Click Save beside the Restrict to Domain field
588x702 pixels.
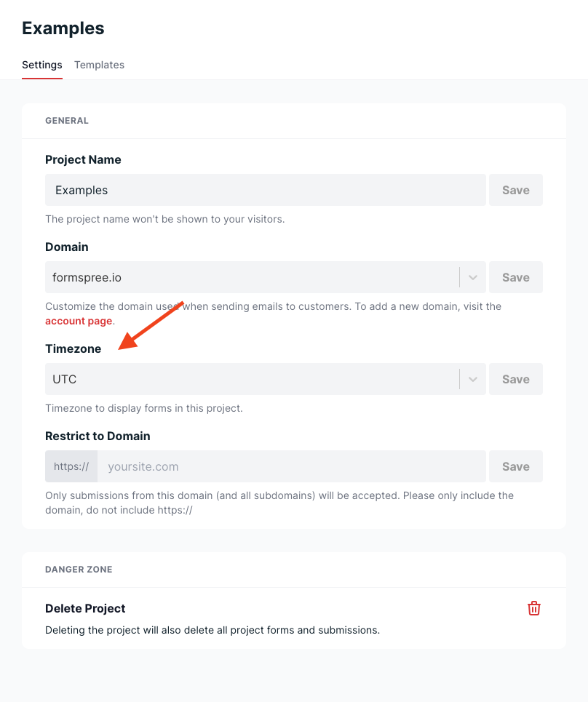(515, 466)
